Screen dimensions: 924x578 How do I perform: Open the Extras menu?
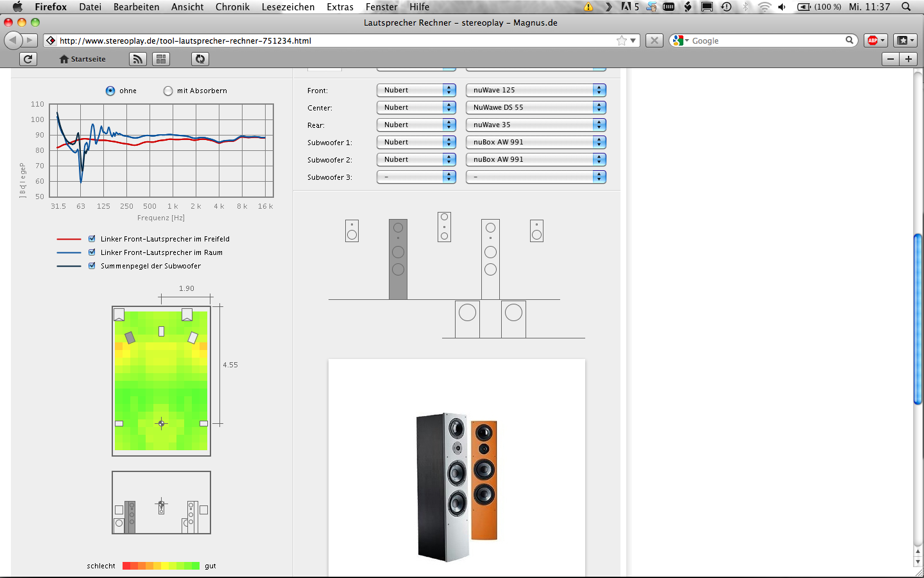pyautogui.click(x=340, y=7)
